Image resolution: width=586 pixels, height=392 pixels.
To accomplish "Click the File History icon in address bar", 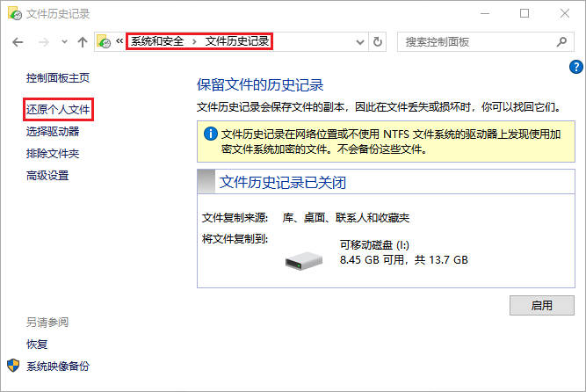I will (104, 41).
